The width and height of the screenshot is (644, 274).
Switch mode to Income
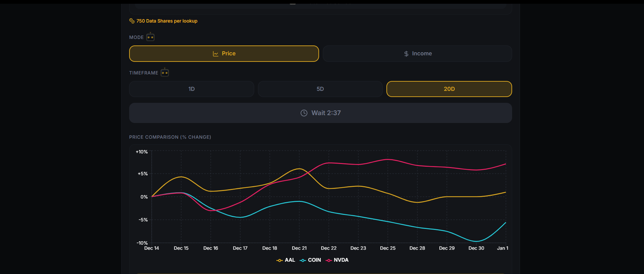click(417, 54)
